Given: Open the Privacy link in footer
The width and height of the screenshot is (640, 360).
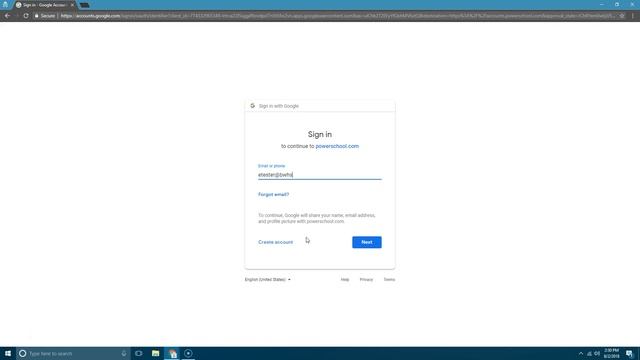Looking at the screenshot, I should [366, 280].
